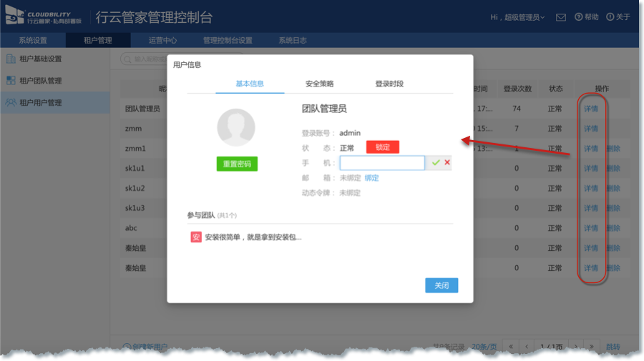Open the mail envelope icon in header
Viewport: 644px width, 361px height.
click(x=561, y=17)
